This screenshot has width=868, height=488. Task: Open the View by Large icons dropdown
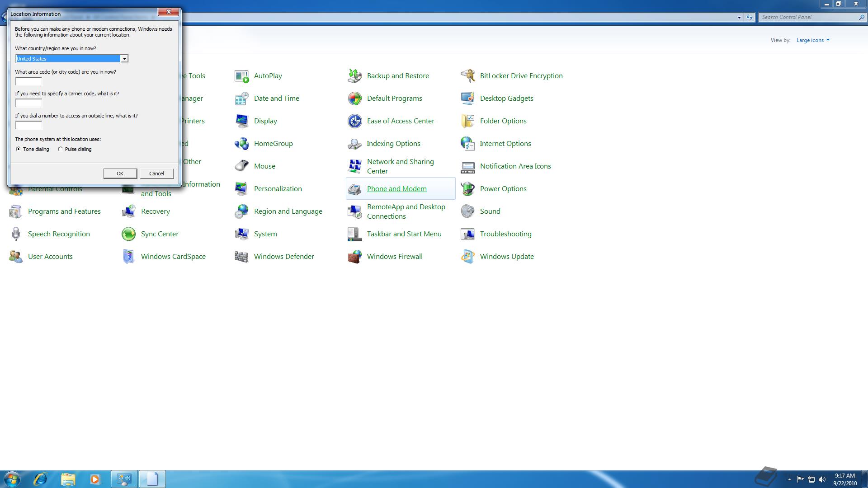tap(813, 40)
